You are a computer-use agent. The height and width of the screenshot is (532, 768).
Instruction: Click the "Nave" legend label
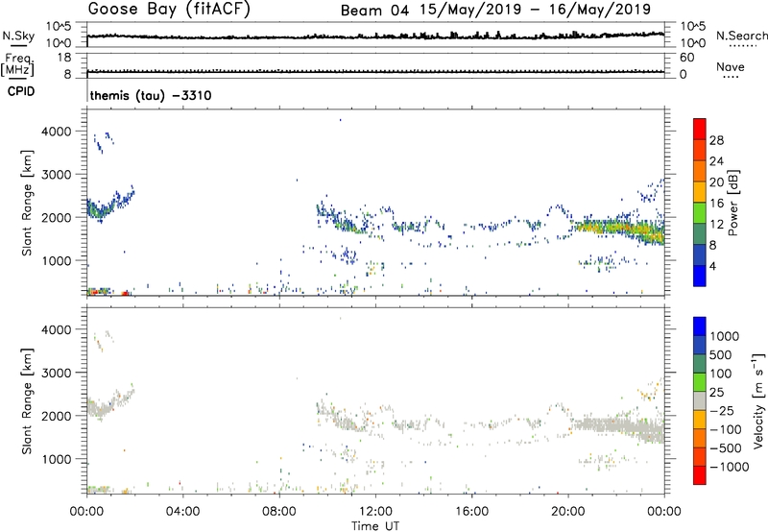click(731, 66)
